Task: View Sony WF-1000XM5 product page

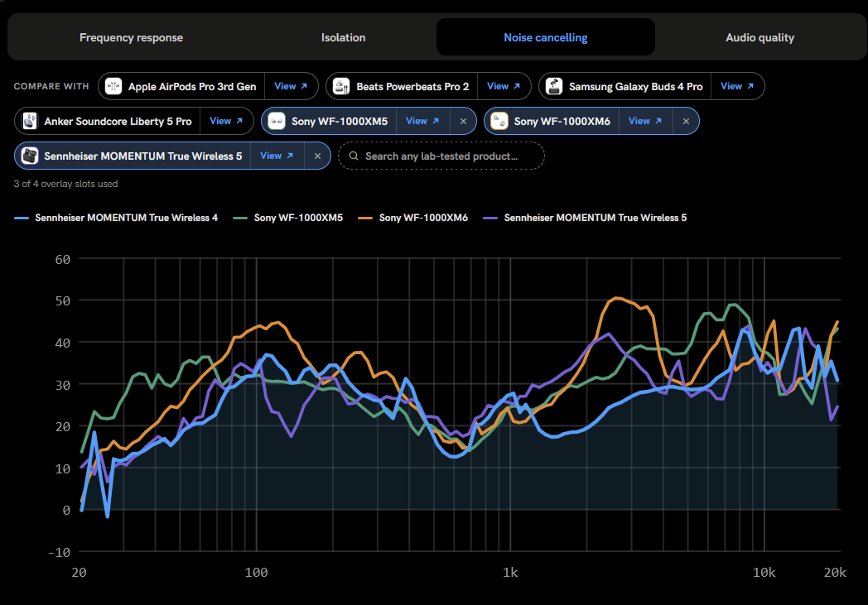Action: click(422, 121)
